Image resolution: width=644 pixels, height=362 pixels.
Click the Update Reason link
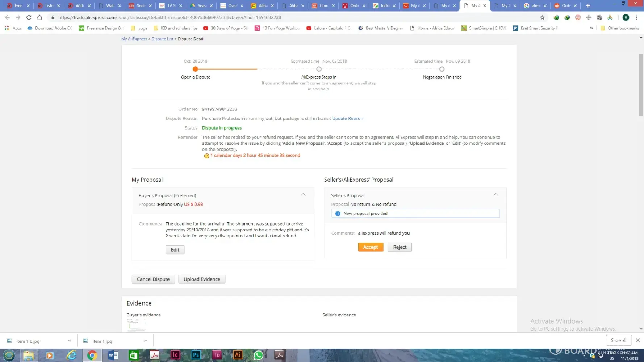(348, 118)
